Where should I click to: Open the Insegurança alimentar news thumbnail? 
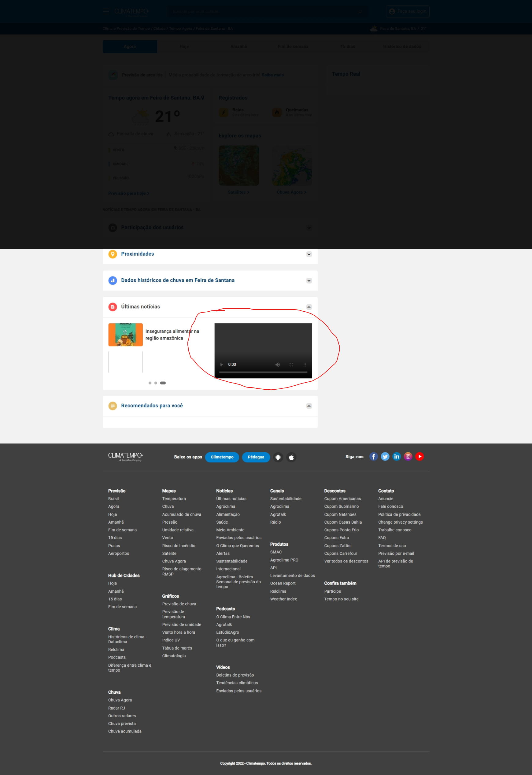pos(125,335)
